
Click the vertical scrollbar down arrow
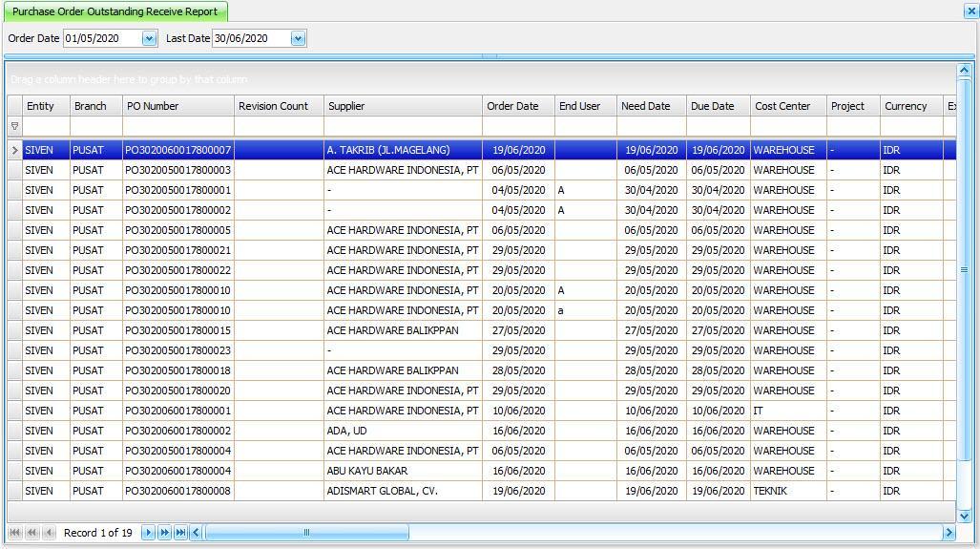coord(965,516)
